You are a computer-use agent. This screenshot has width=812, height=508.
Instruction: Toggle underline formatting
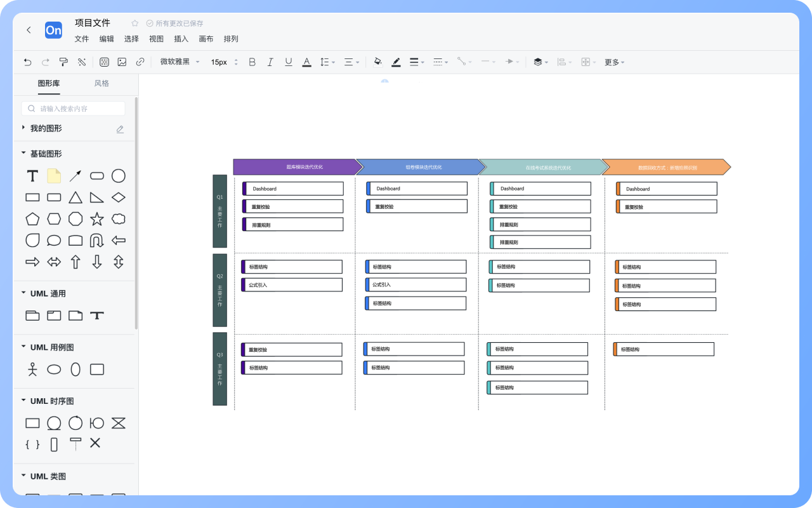(289, 62)
